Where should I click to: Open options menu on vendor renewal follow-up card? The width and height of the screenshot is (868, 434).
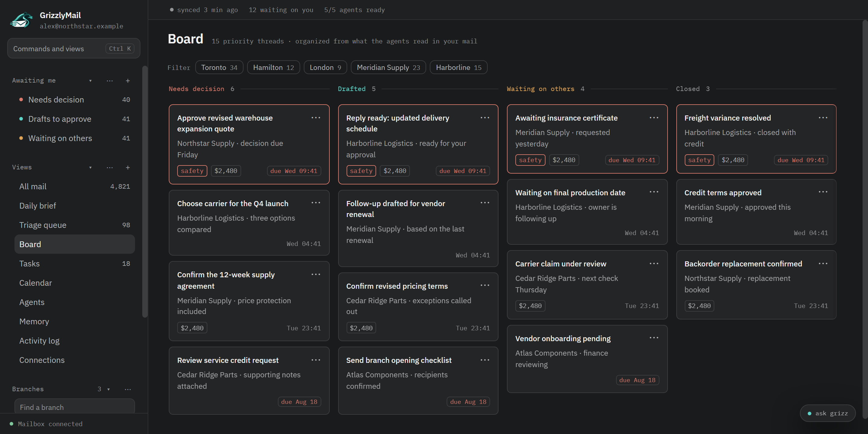coord(485,203)
